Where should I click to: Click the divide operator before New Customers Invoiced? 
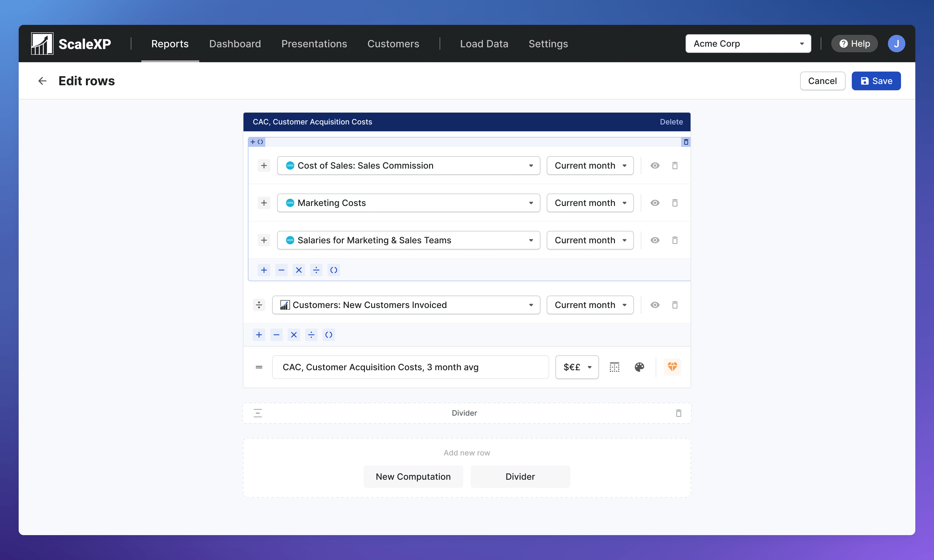259,305
